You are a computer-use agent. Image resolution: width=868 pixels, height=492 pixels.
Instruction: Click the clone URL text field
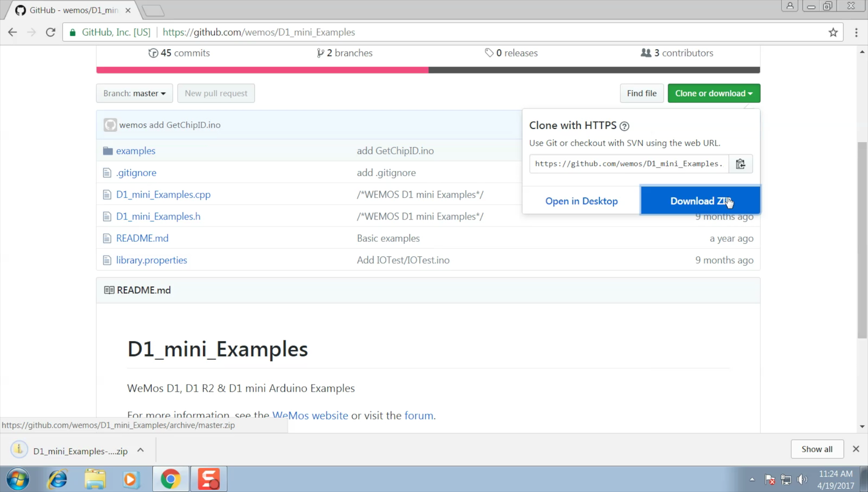click(628, 164)
